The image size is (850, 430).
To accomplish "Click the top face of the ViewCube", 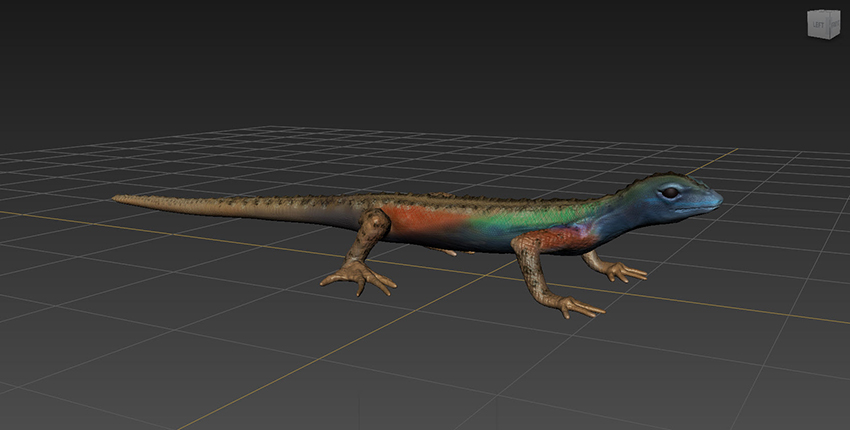I will (x=823, y=13).
